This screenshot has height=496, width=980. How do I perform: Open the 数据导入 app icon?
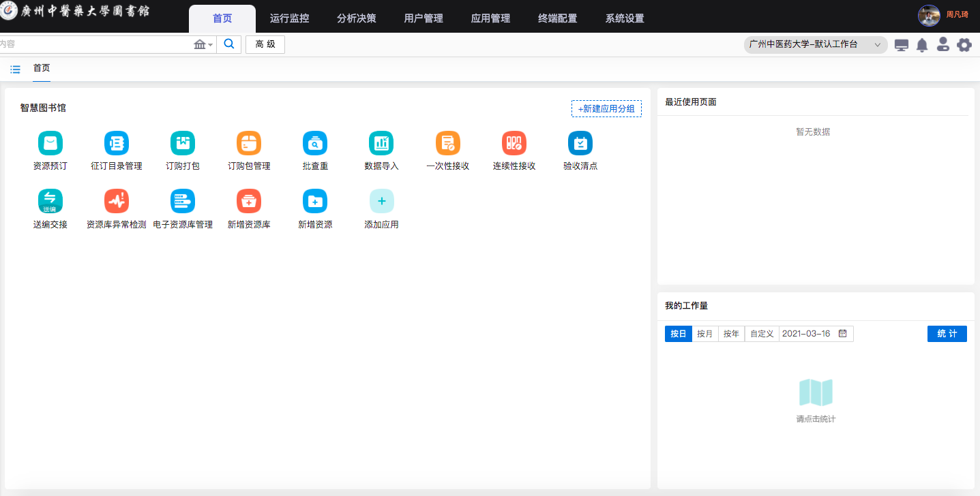[381, 144]
